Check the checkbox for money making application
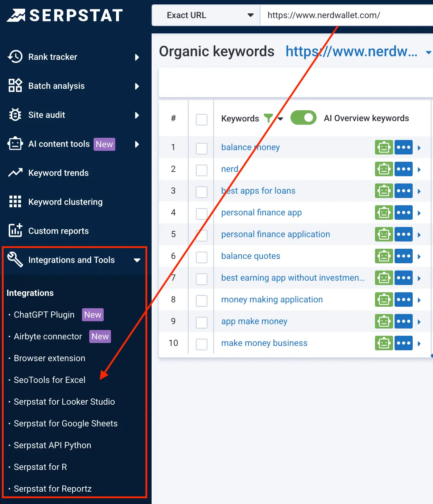 202,301
